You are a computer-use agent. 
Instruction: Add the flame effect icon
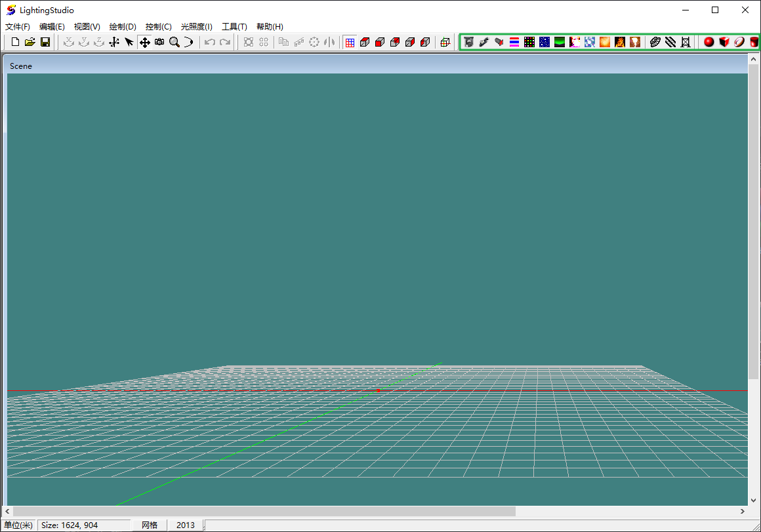point(620,42)
